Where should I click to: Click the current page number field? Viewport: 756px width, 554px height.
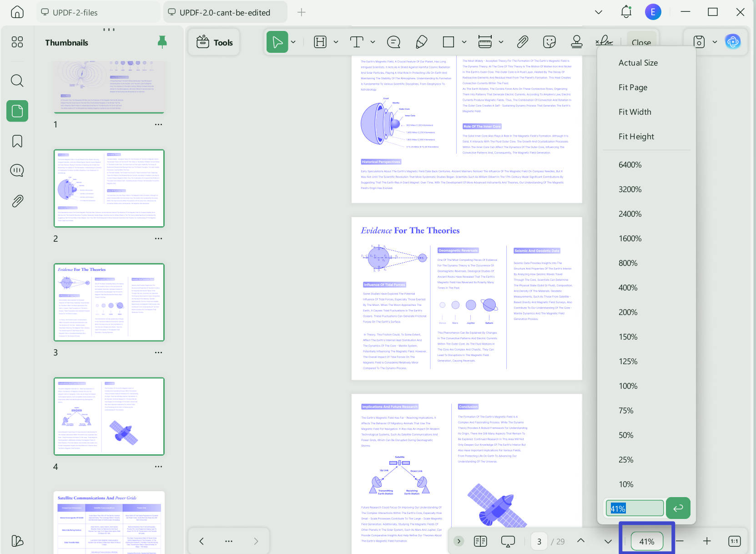pyautogui.click(x=539, y=541)
